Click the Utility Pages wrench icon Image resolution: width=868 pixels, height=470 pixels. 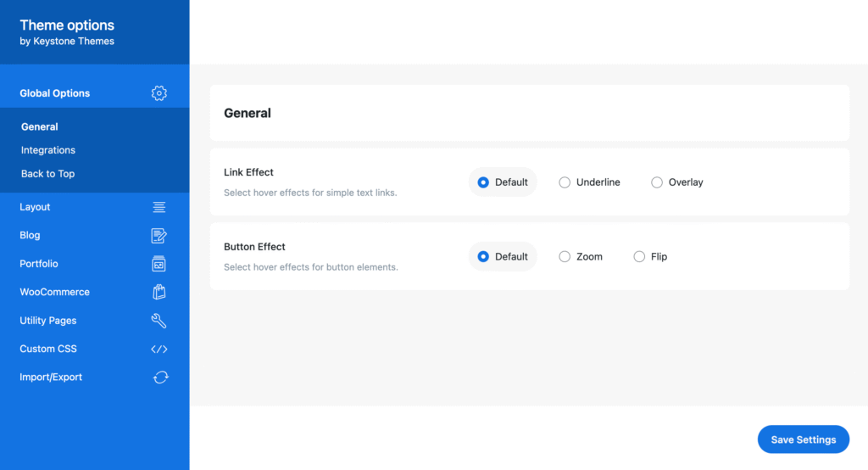coord(159,321)
